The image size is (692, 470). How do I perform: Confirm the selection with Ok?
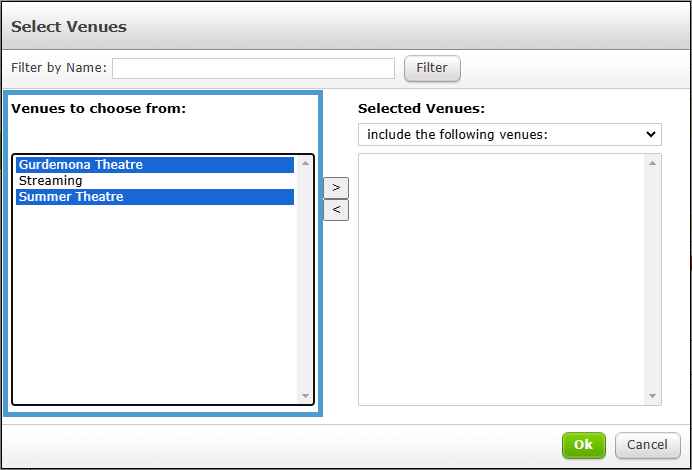(x=583, y=445)
